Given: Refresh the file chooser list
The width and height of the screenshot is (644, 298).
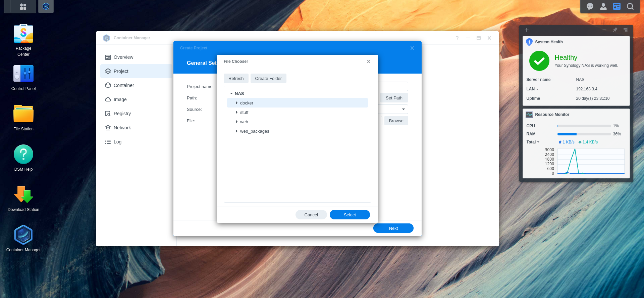Looking at the screenshot, I should coord(236,78).
